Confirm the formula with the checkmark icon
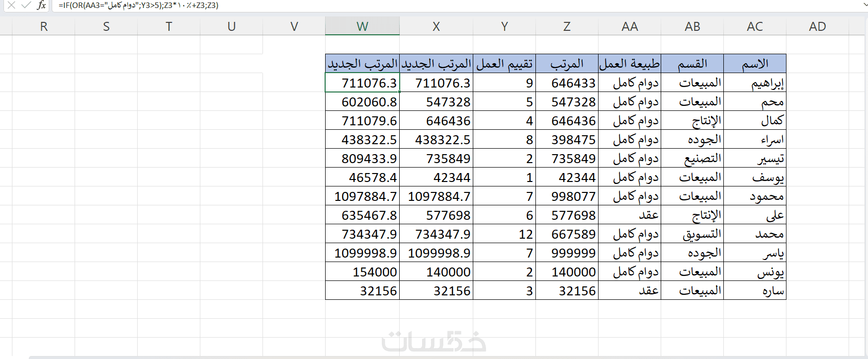868x359 pixels. point(26,5)
